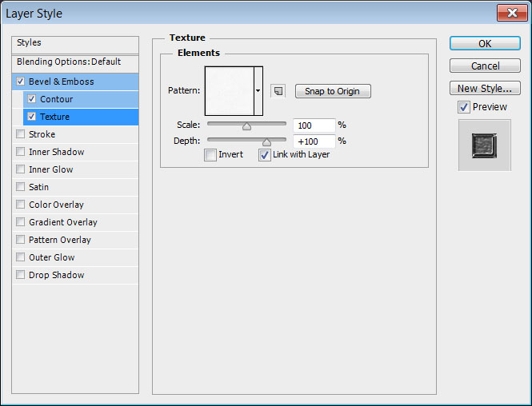
Task: Open the pattern picker dropdown arrow
Action: point(258,91)
